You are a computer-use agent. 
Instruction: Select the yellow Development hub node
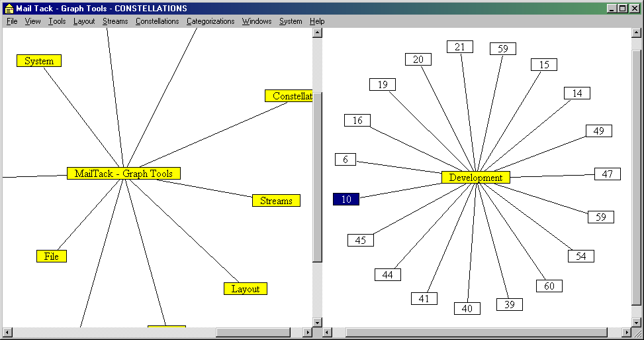(475, 178)
